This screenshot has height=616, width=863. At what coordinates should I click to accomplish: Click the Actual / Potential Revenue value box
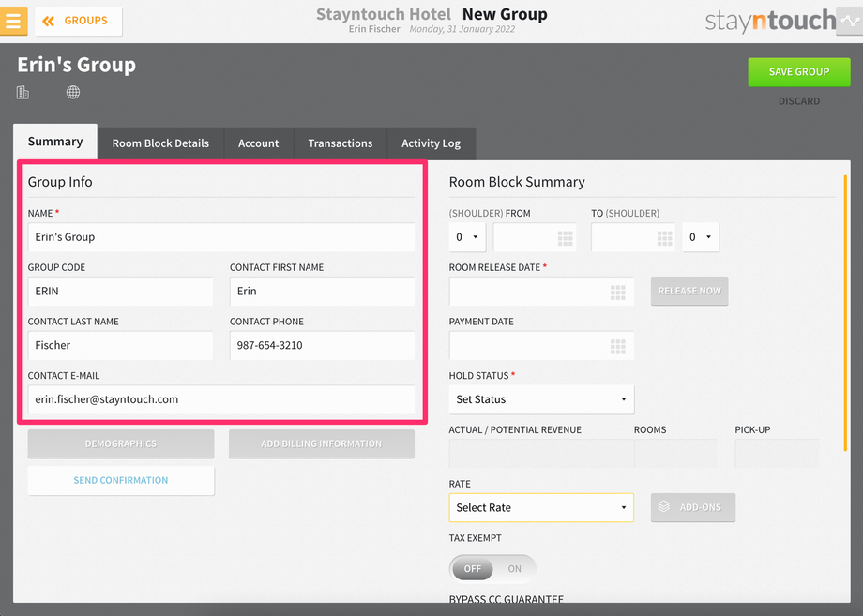541,453
